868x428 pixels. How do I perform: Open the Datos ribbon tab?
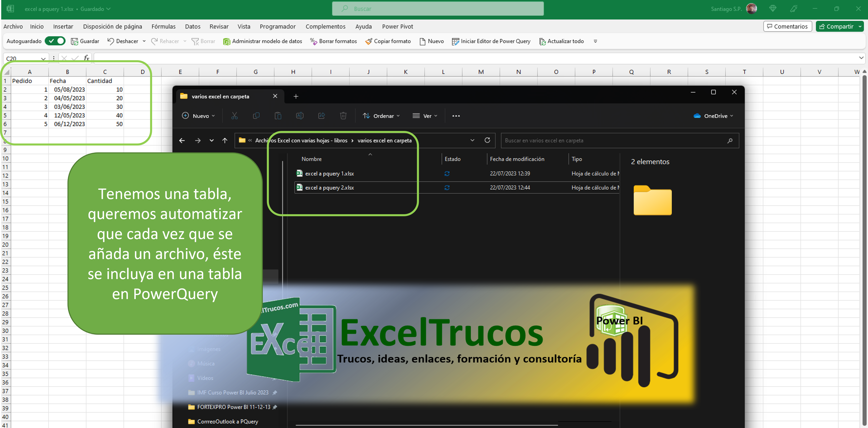[x=192, y=26]
